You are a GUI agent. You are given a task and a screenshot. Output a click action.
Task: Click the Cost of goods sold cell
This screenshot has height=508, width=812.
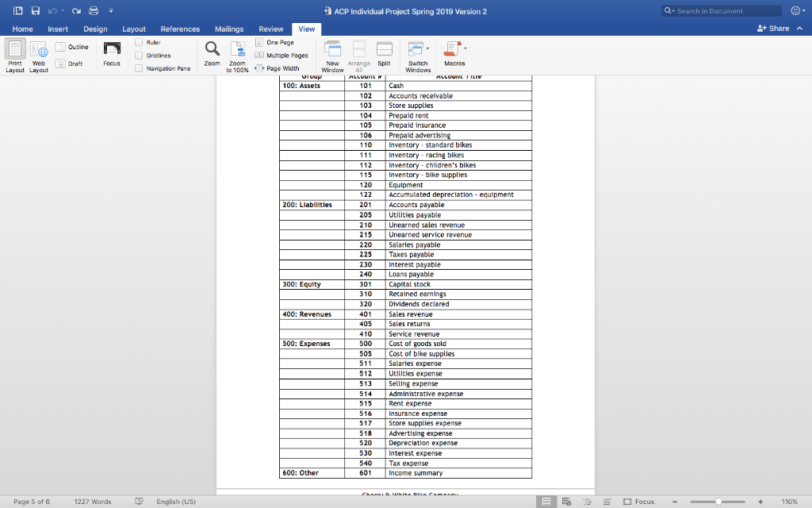(458, 344)
